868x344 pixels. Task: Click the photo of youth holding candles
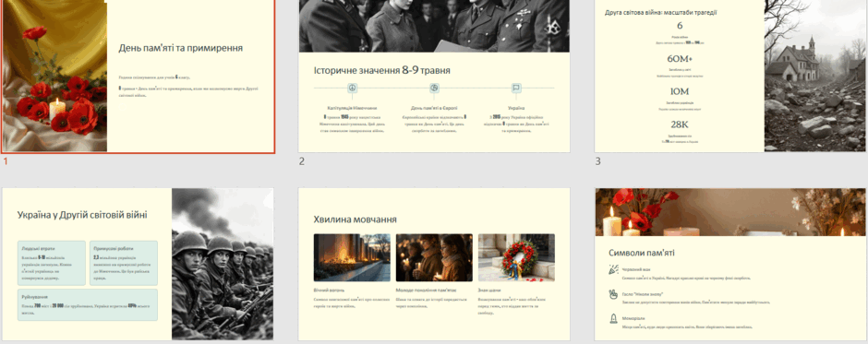434,257
